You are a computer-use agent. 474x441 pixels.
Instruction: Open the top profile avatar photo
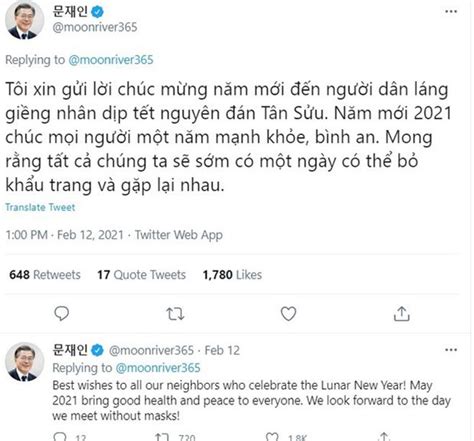pyautogui.click(x=24, y=20)
